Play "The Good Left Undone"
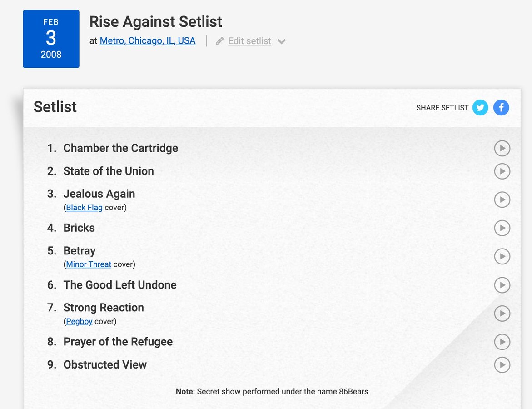This screenshot has width=532, height=409. tap(502, 285)
